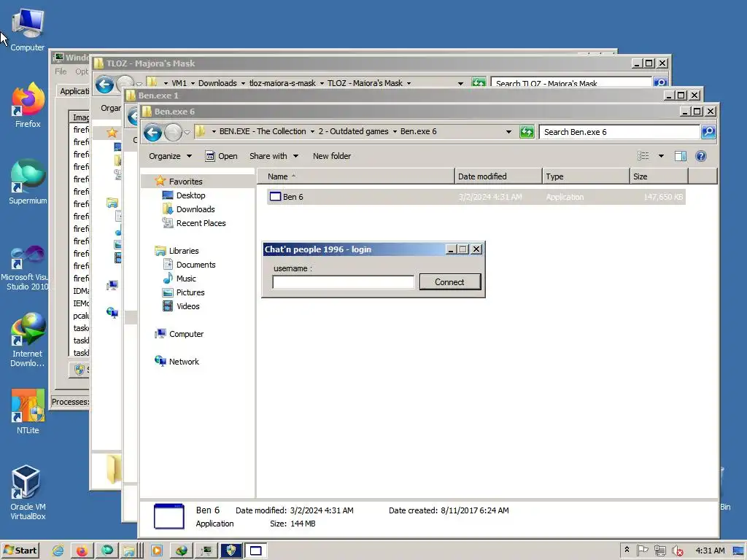Click Internet Download Manager taskbar button
Image resolution: width=747 pixels, height=560 pixels.
point(182,551)
